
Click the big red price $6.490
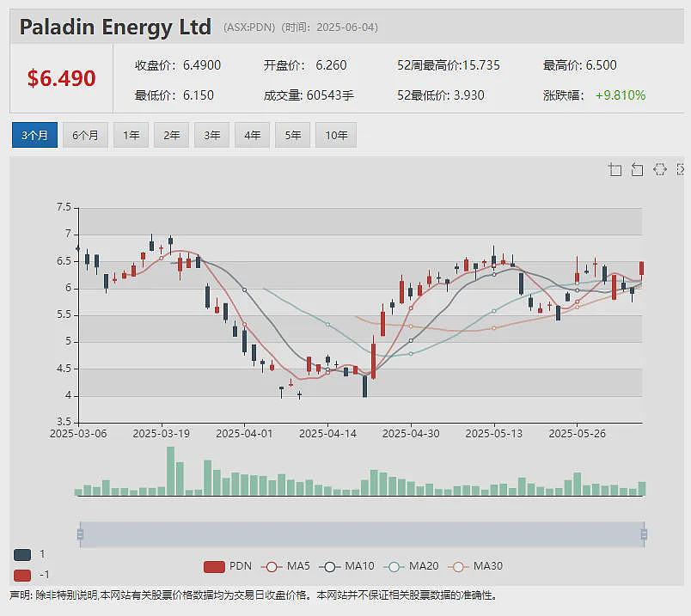tap(61, 78)
